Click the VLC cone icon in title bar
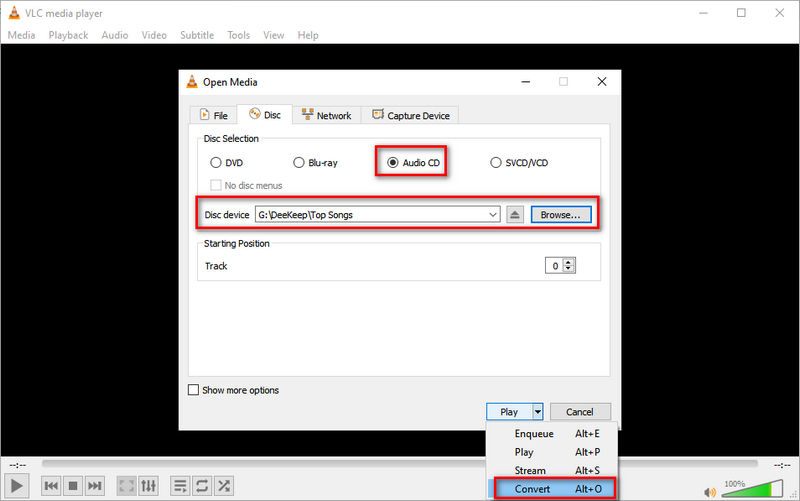800x501 pixels. click(x=14, y=13)
